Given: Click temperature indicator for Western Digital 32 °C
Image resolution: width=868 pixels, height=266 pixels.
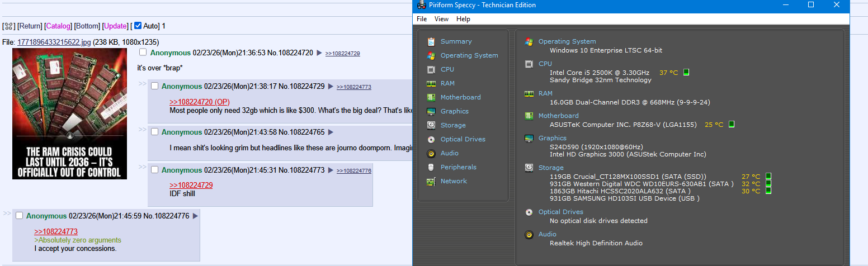Looking at the screenshot, I should 768,184.
